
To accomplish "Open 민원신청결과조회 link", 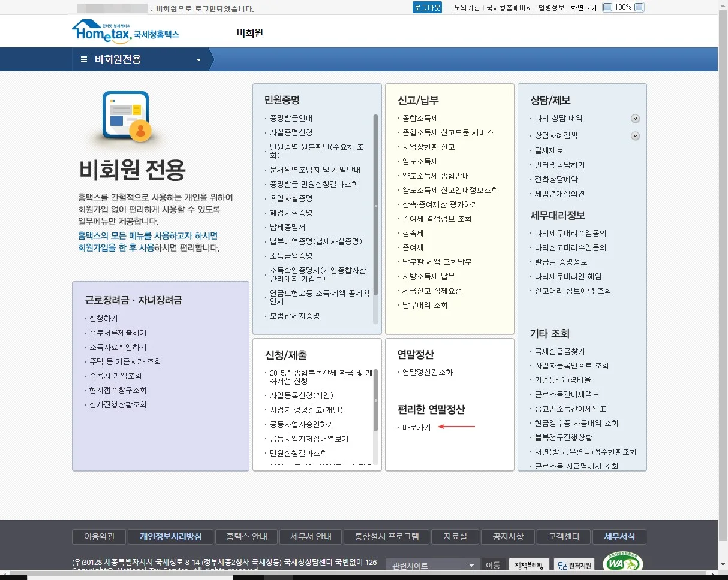I will 298,453.
